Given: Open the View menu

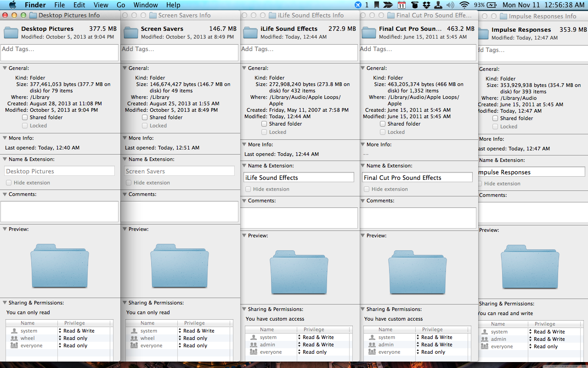Looking at the screenshot, I should [101, 5].
